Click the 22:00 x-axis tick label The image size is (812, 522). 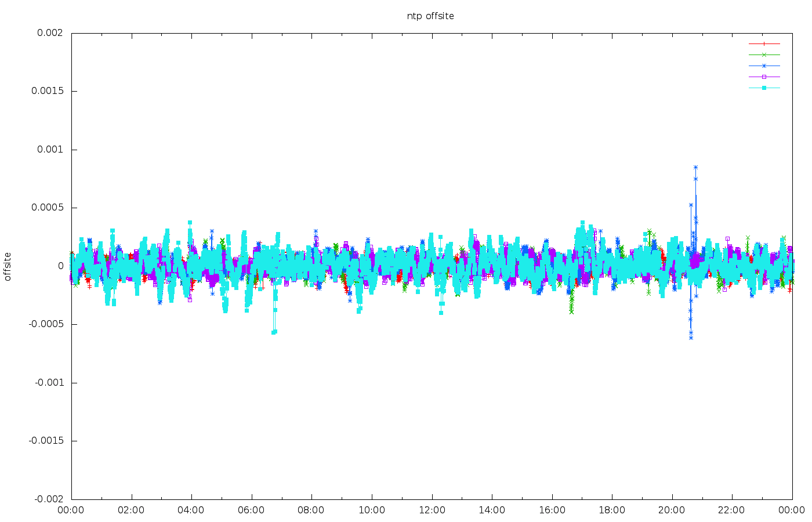[x=732, y=510]
